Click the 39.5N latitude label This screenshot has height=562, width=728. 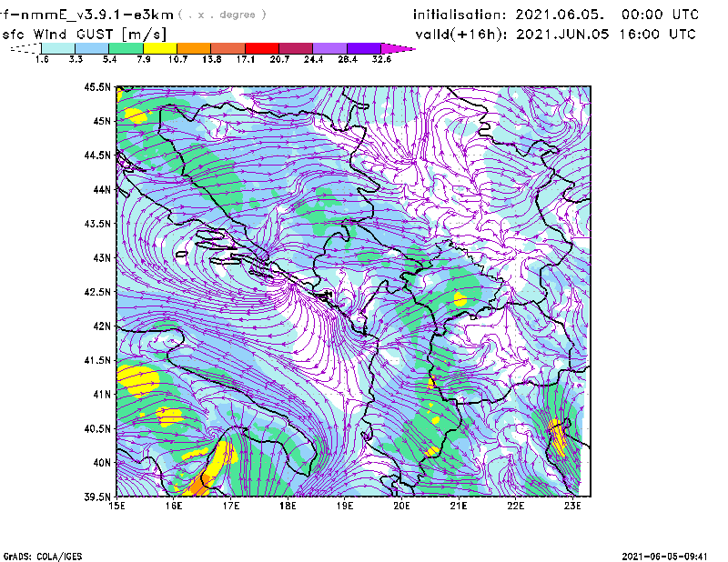pyautogui.click(x=97, y=497)
